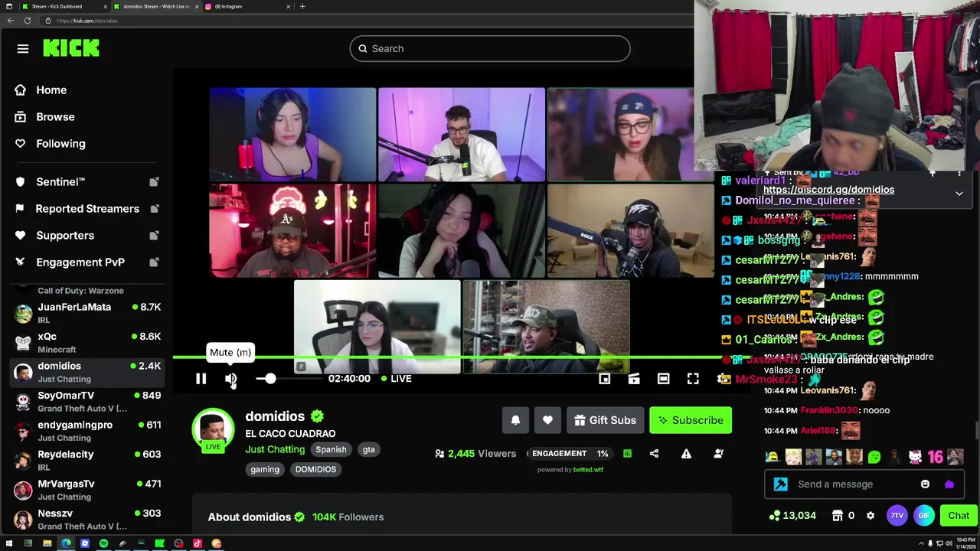This screenshot has height=551, width=980.
Task: Adjust the volume slider handle
Action: point(269,378)
